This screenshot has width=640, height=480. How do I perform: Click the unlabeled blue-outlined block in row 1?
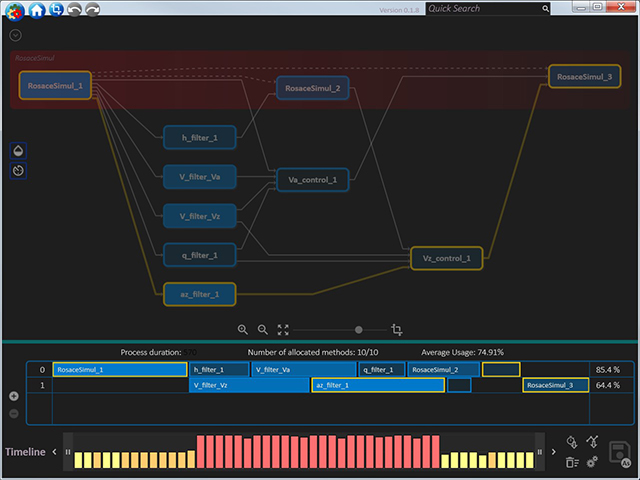click(459, 385)
